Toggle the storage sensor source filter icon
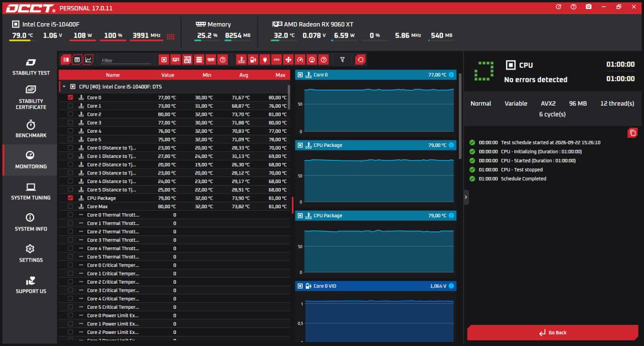Screen dimensions: 644x346 click(199, 60)
